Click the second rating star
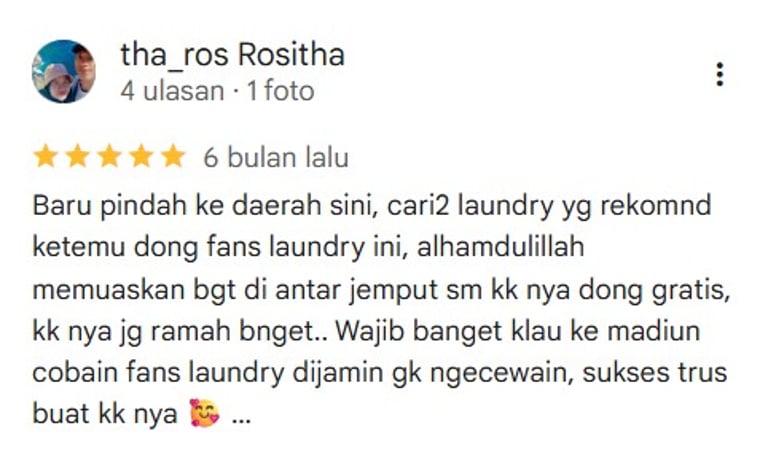This screenshot has height=466, width=768. pos(77,157)
